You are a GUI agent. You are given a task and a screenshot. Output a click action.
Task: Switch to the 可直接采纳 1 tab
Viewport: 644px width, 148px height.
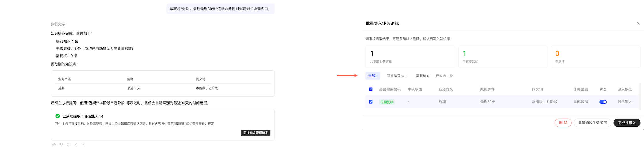[x=397, y=76]
